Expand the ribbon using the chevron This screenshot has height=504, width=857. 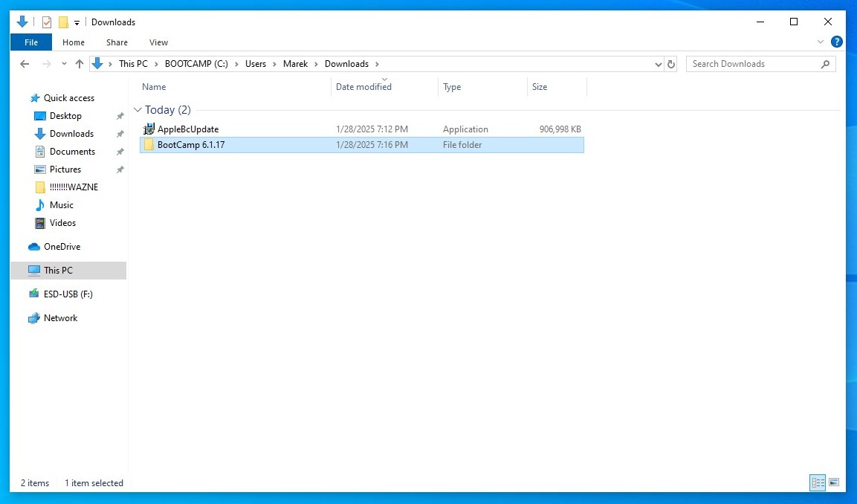click(x=821, y=42)
